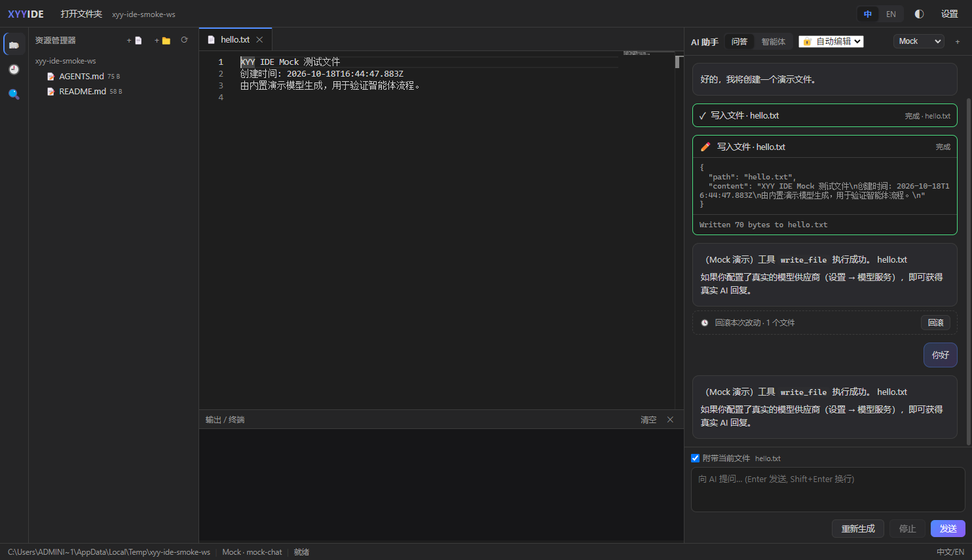Start a new AI chat with plus icon
This screenshot has width=972, height=560.
958,41
